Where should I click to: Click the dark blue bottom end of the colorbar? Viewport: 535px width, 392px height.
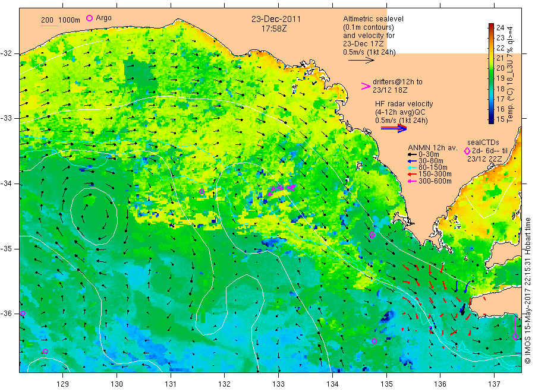pos(491,121)
